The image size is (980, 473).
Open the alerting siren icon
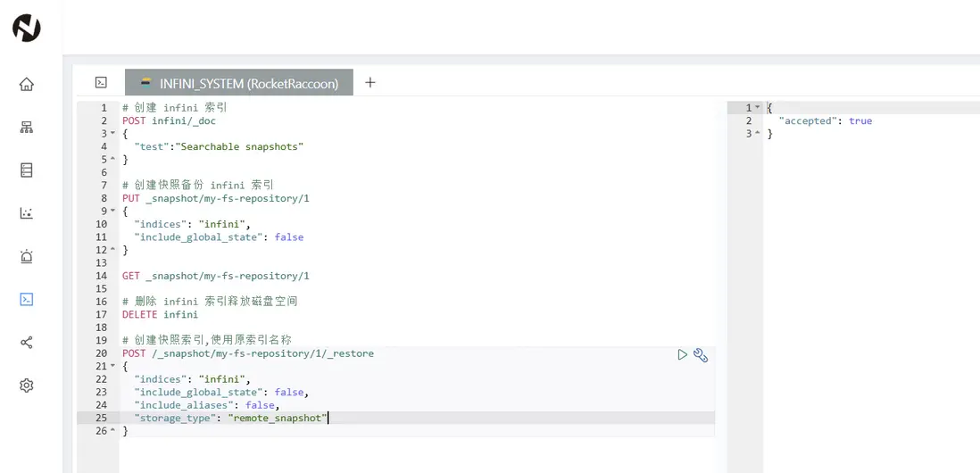click(x=27, y=257)
